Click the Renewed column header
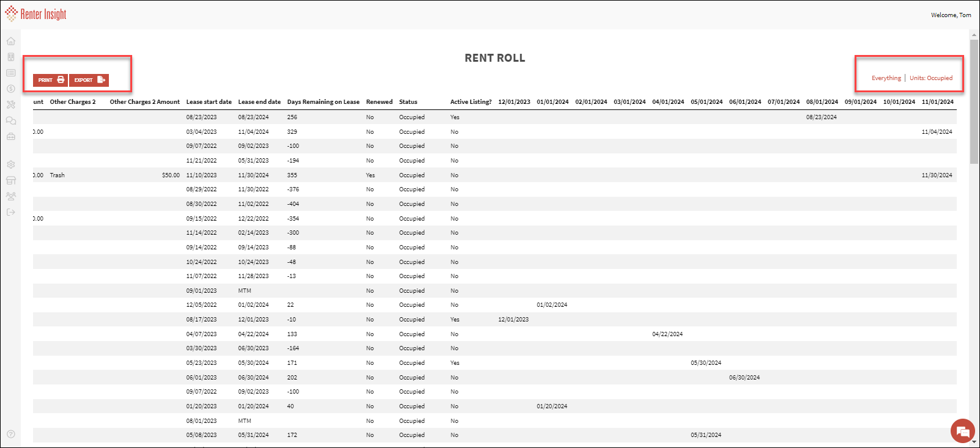The width and height of the screenshot is (980, 448). tap(379, 102)
